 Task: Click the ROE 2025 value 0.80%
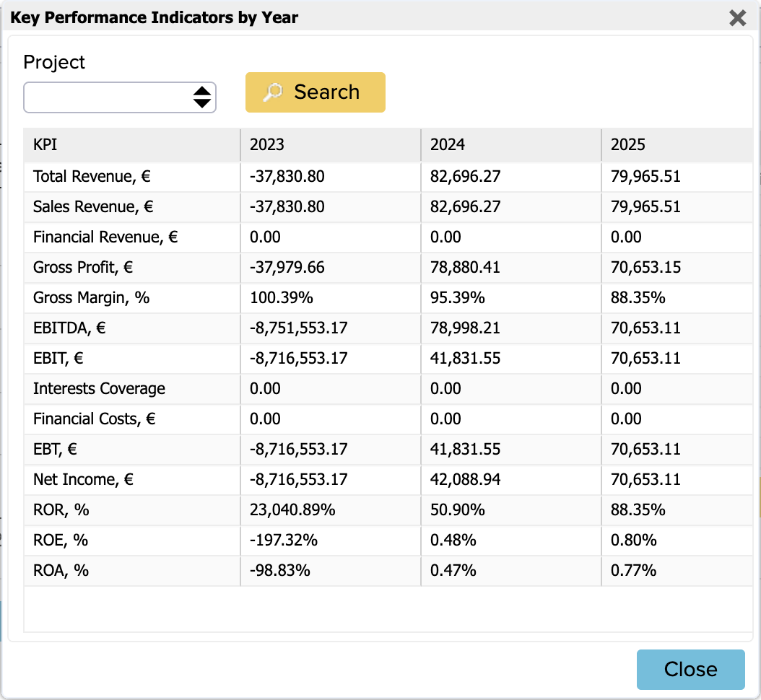633,541
